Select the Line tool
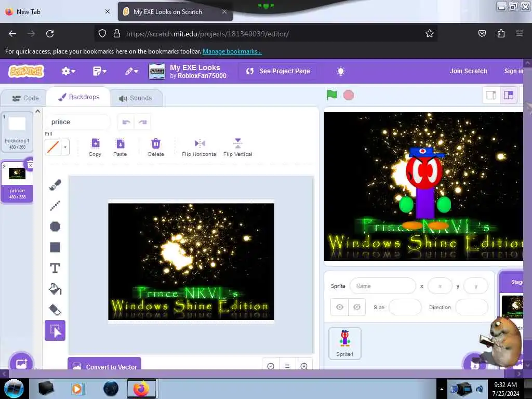Viewport: 532px width, 399px height. (x=55, y=206)
